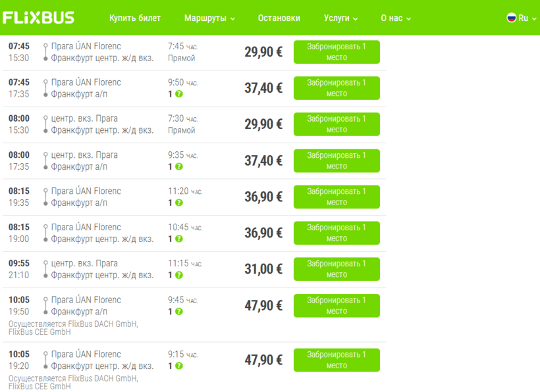Book seat on 07:45–17:35 trip for 37,40 €
Image resolution: width=540 pixels, height=392 pixels.
click(x=337, y=88)
